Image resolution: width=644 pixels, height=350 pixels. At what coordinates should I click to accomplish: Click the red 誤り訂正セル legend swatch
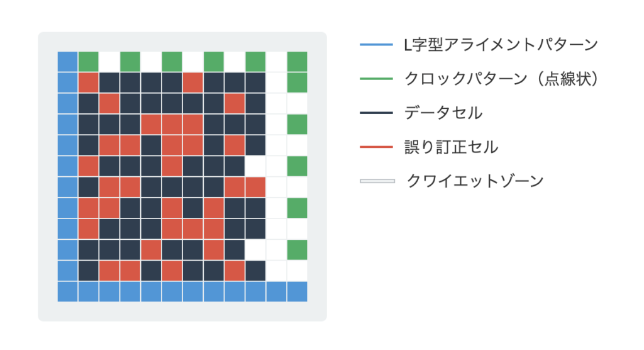coord(377,147)
